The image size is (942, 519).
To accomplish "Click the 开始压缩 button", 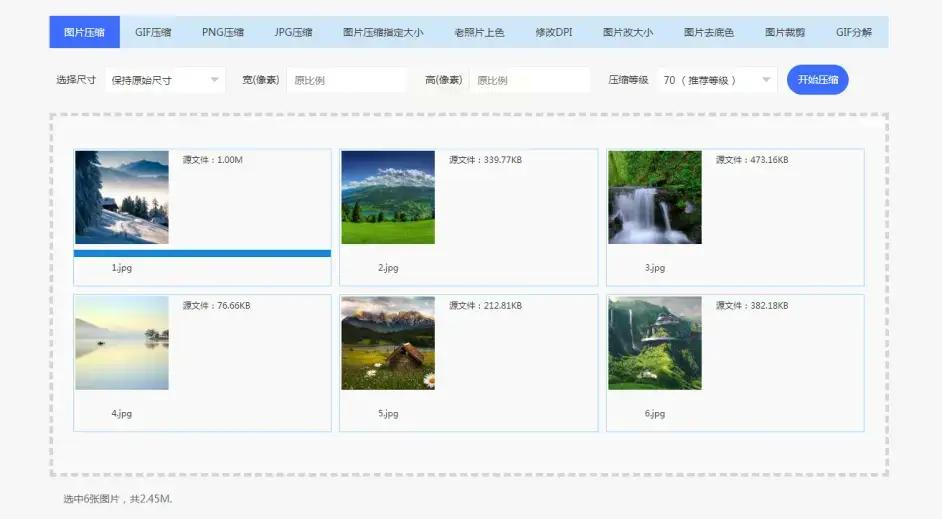I will click(817, 80).
